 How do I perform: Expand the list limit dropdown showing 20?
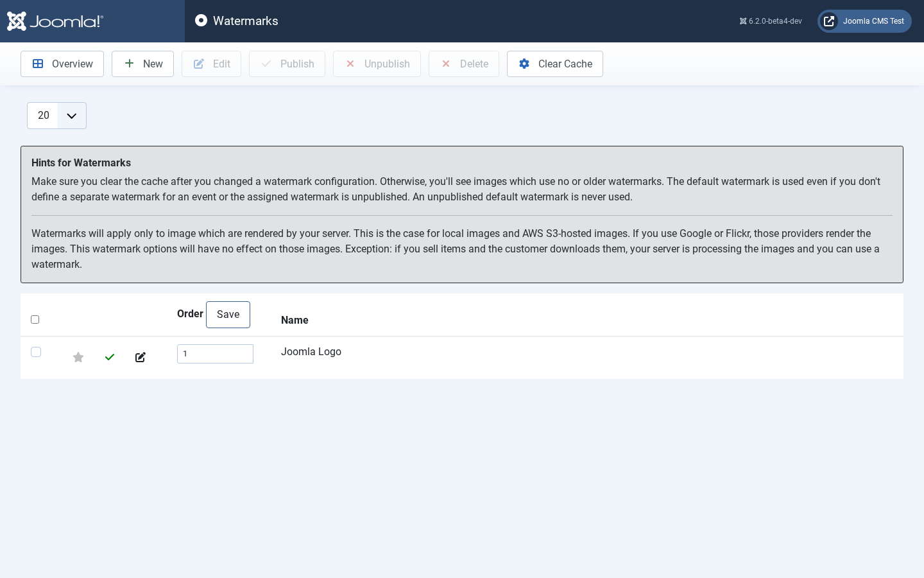56,116
